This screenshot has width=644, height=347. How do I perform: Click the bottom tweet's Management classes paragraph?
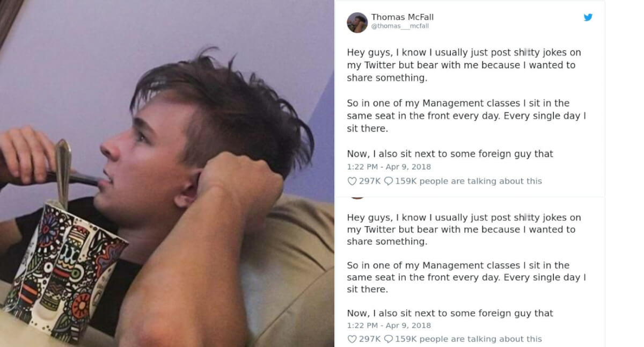point(466,277)
